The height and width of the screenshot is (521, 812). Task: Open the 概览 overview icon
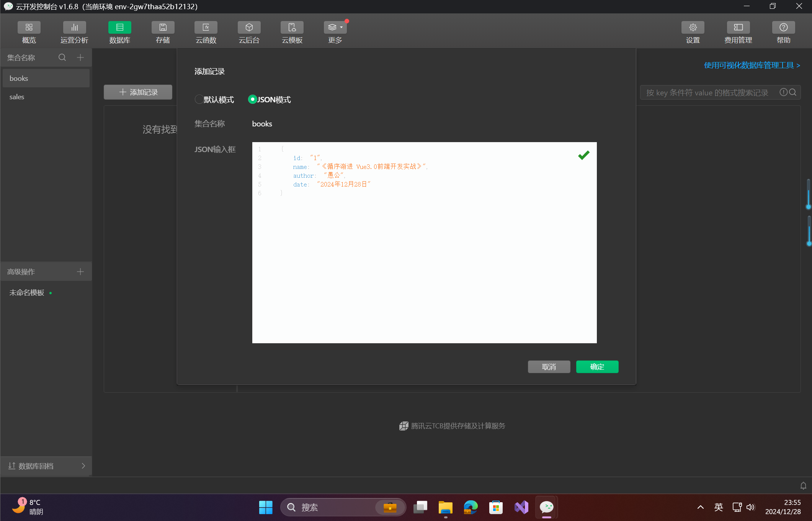pyautogui.click(x=29, y=28)
